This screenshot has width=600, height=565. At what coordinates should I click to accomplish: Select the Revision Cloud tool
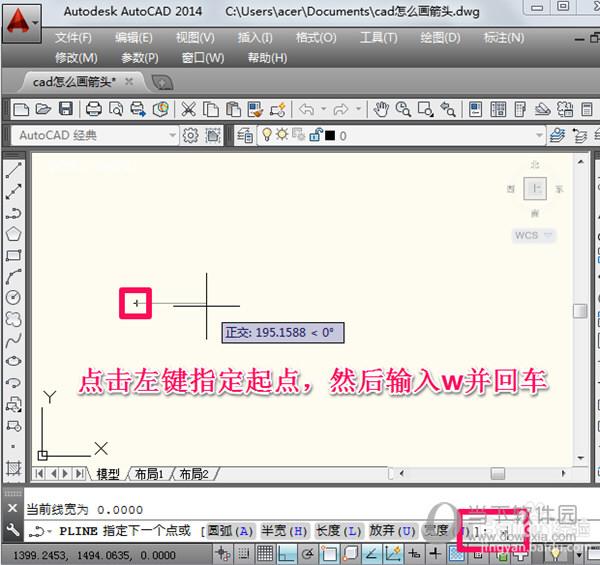(13, 319)
